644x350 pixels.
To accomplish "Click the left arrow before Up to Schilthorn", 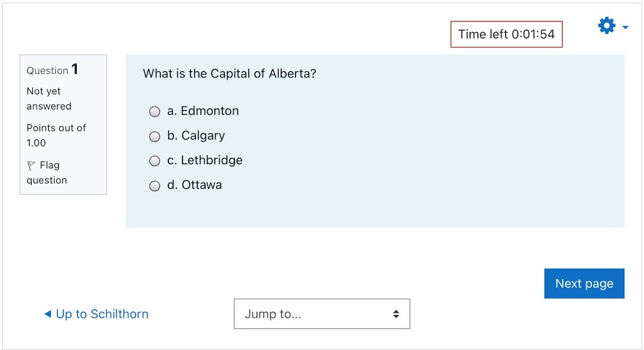I will click(x=47, y=314).
